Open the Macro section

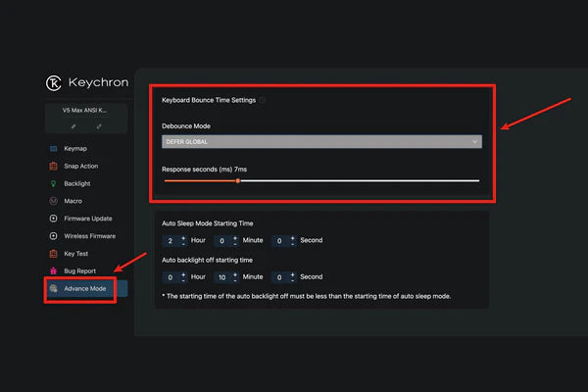tap(73, 201)
